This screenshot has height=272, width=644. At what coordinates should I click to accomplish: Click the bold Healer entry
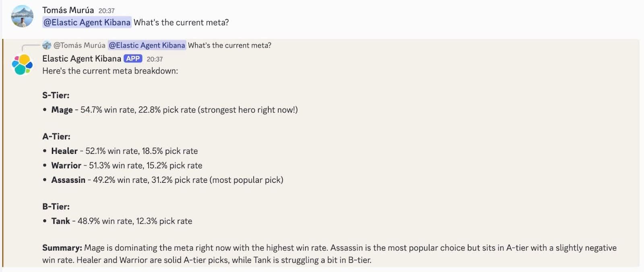64,151
